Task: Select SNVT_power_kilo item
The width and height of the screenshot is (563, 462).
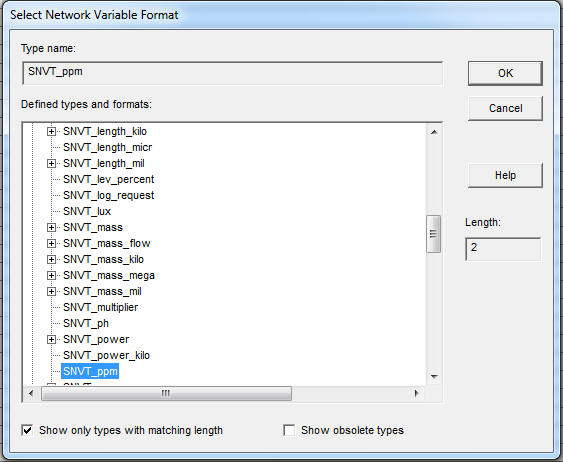Action: 106,355
